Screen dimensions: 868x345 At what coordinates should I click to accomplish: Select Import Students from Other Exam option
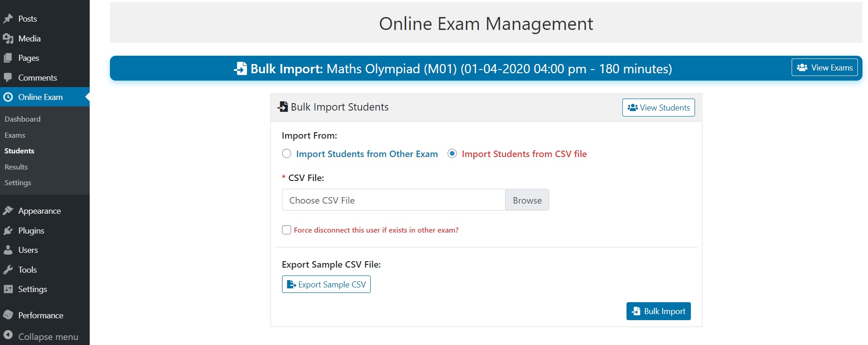click(x=287, y=154)
